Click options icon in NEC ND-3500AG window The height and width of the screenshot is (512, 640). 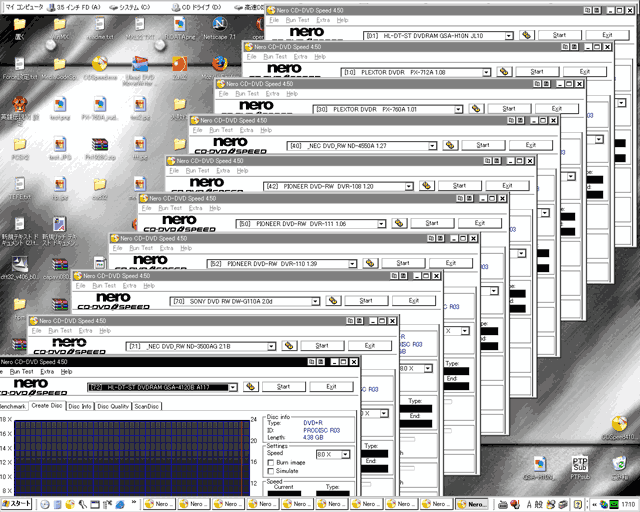(289, 346)
